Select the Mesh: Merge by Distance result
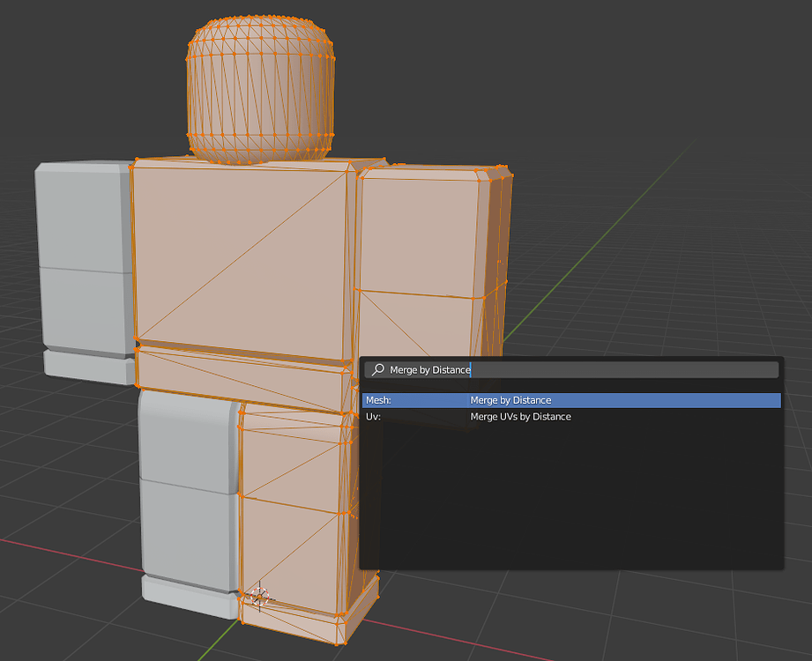Screen dimensions: 812x661 571,400
